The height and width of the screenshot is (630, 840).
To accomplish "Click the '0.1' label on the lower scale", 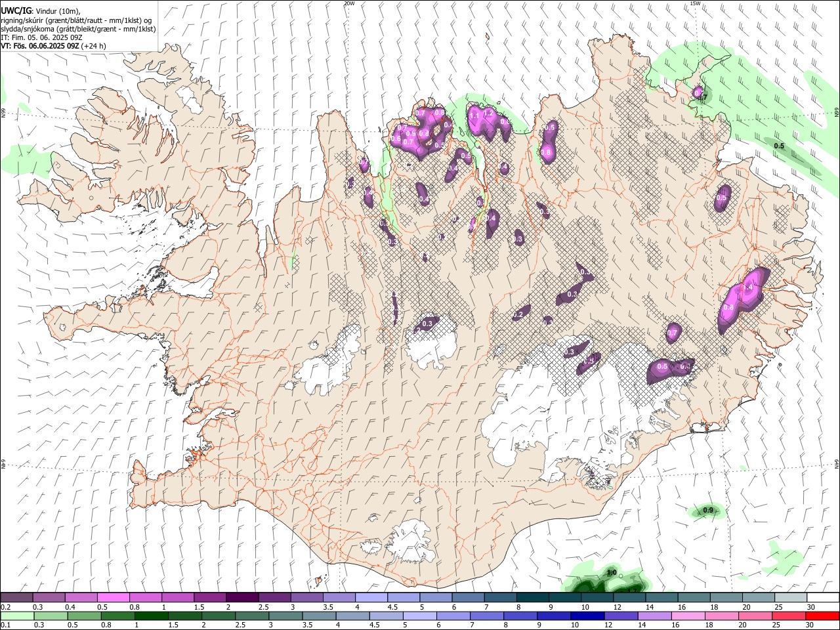I will tap(5, 625).
